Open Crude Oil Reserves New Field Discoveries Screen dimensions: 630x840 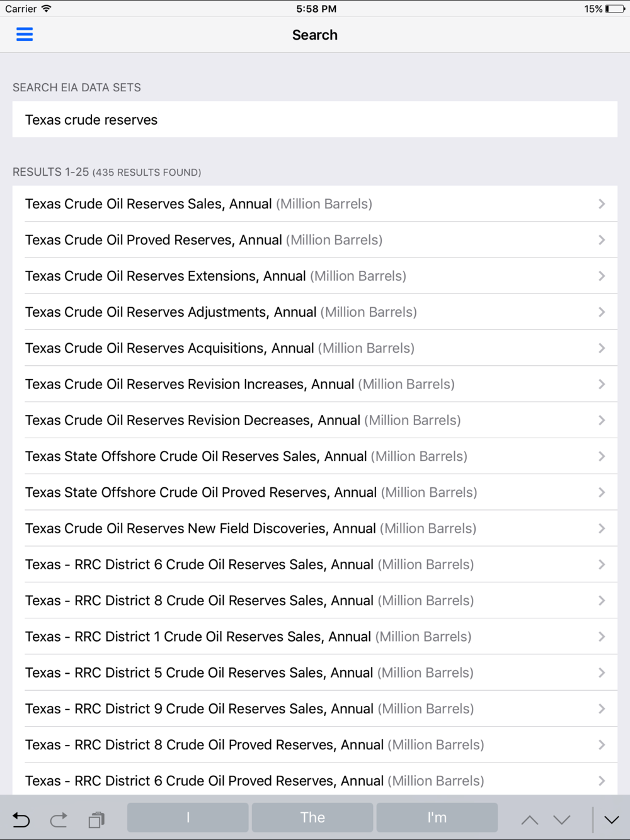pyautogui.click(x=250, y=528)
